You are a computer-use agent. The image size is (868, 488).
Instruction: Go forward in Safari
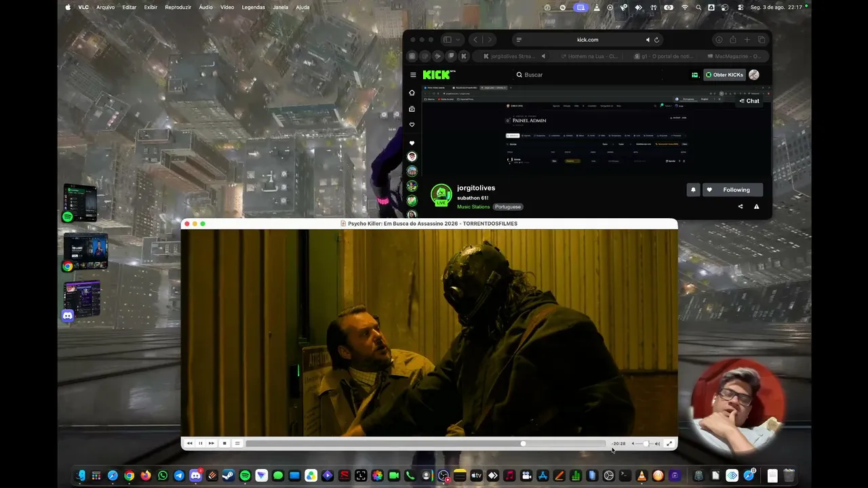(x=490, y=40)
